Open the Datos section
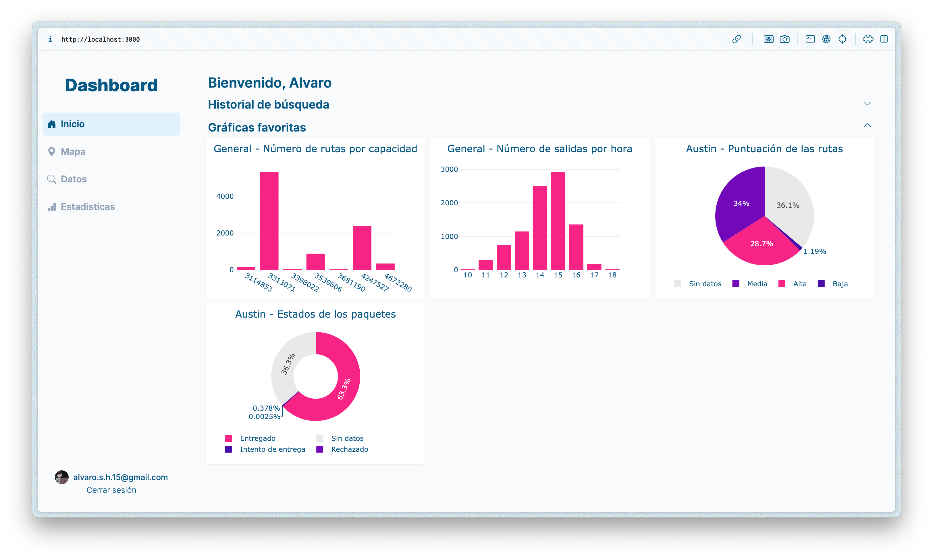The width and height of the screenshot is (933, 560). 111,179
